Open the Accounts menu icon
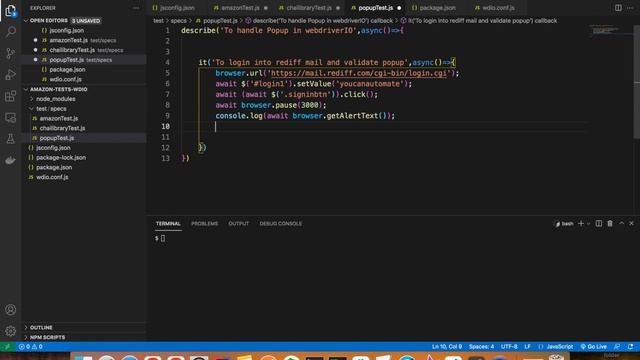The width and height of the screenshot is (640, 360). click(11, 310)
